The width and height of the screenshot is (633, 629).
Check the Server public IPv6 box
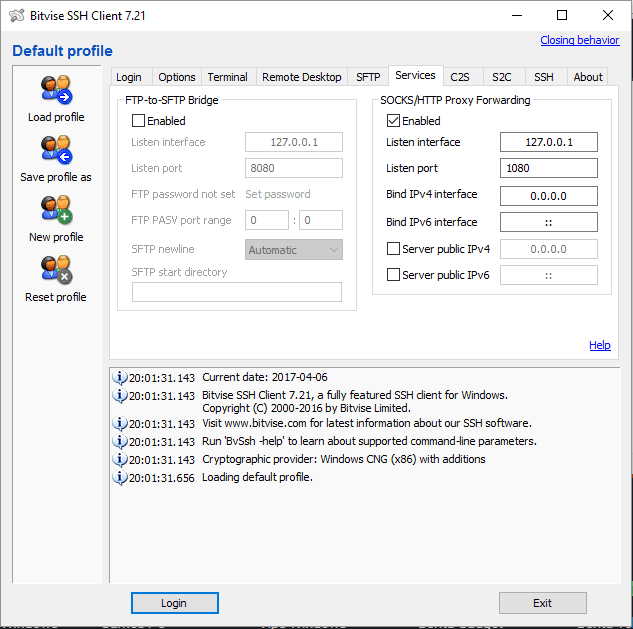[393, 275]
